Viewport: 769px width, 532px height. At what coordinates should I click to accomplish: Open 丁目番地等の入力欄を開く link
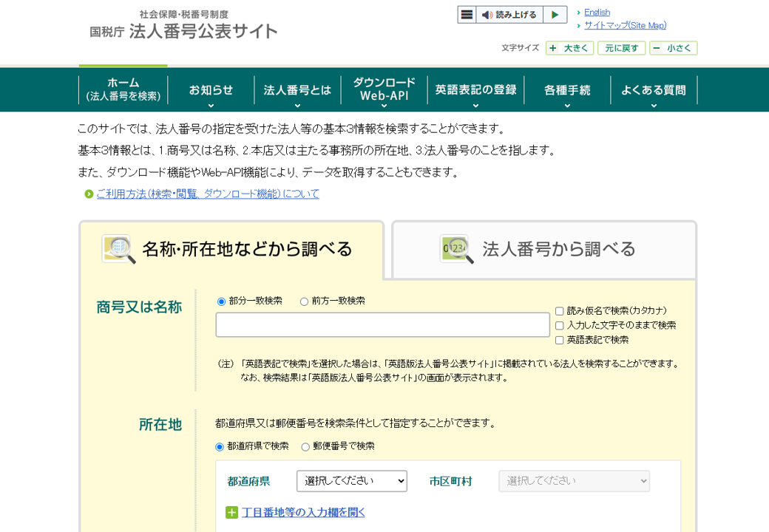303,512
